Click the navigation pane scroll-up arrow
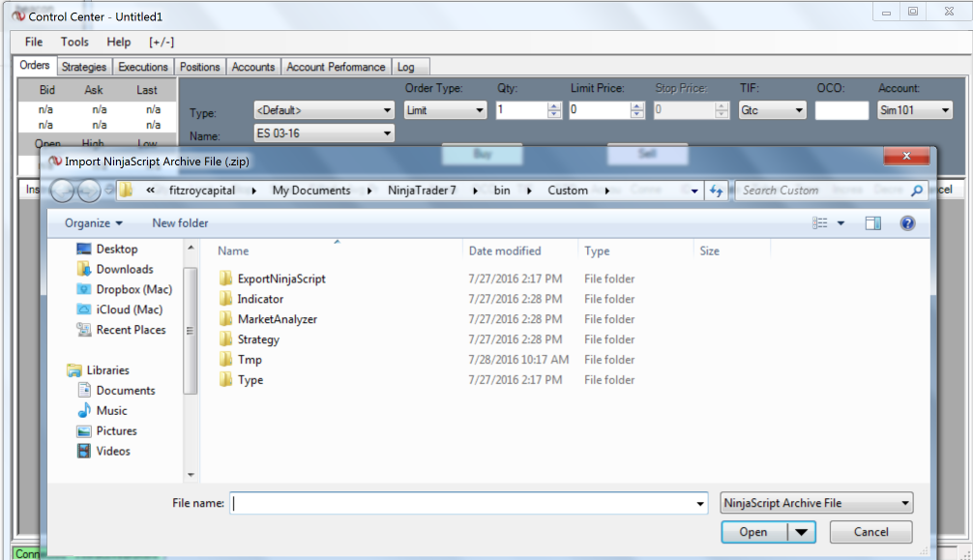The width and height of the screenshot is (973, 560). pyautogui.click(x=191, y=248)
